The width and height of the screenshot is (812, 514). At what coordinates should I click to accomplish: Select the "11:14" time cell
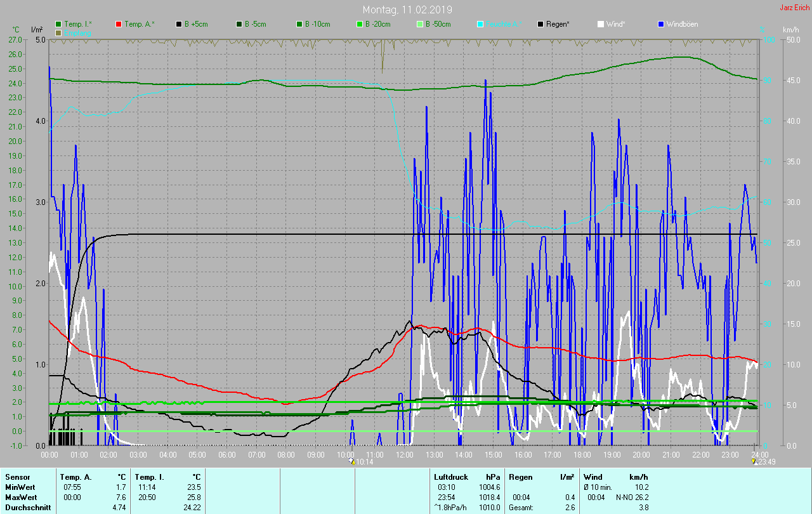point(147,487)
